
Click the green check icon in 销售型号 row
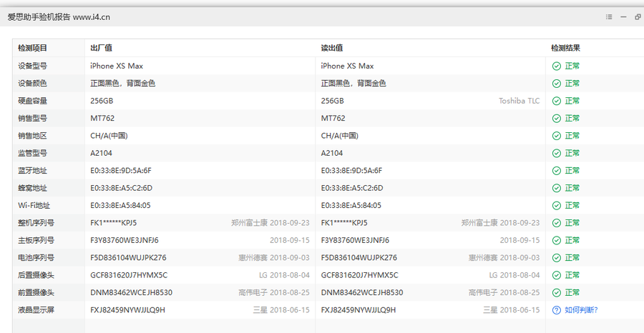click(x=557, y=119)
